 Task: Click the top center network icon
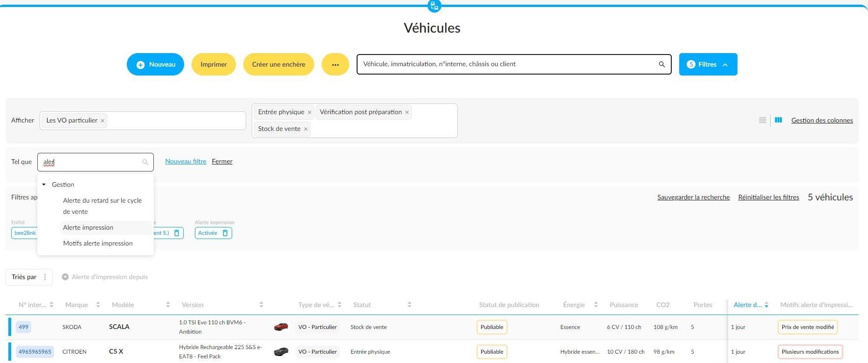pyautogui.click(x=434, y=6)
